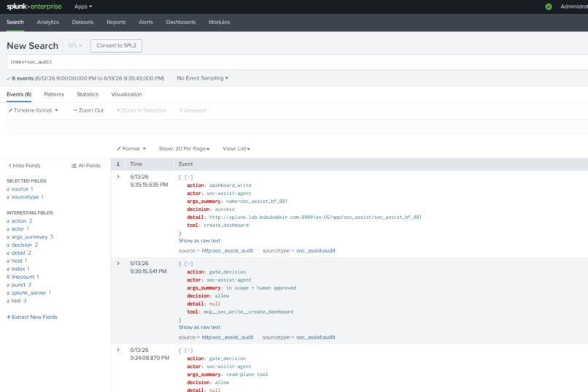The height and width of the screenshot is (392, 588).
Task: Switch to the Visualization tab
Action: pyautogui.click(x=126, y=94)
